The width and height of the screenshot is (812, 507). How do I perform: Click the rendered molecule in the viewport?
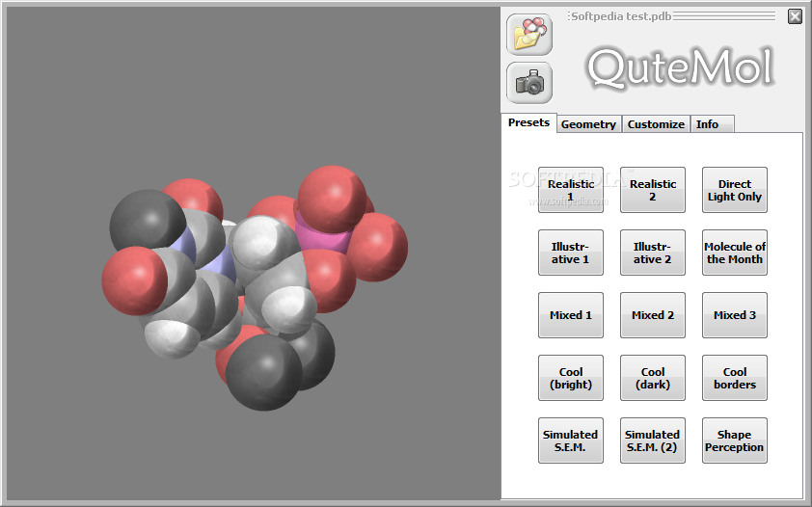(254, 287)
